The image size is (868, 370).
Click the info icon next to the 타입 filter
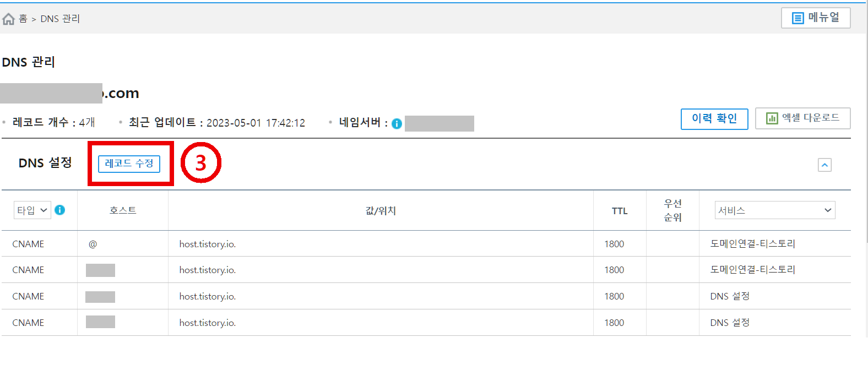61,210
